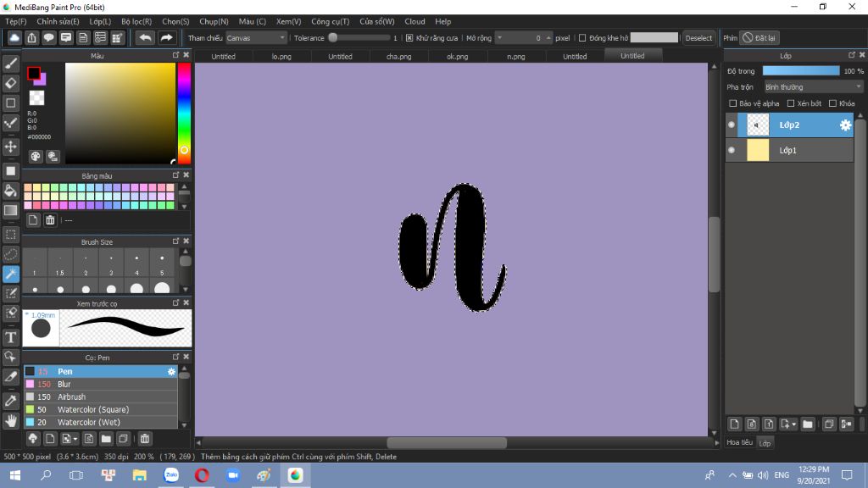Select the Eraser tool
This screenshot has height=488, width=868.
pos(10,83)
